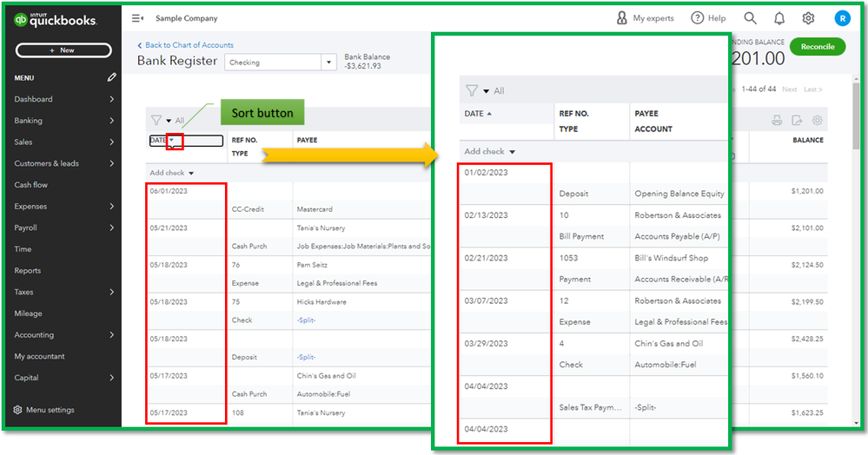Open the notifications bell
868x455 pixels.
click(x=779, y=18)
